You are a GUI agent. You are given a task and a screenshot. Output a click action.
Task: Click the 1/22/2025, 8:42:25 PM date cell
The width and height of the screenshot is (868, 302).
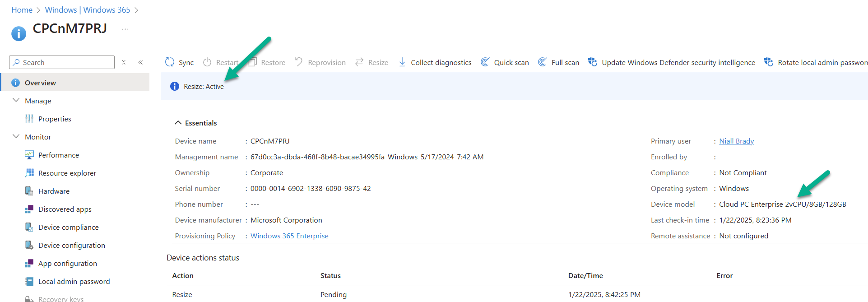point(604,294)
